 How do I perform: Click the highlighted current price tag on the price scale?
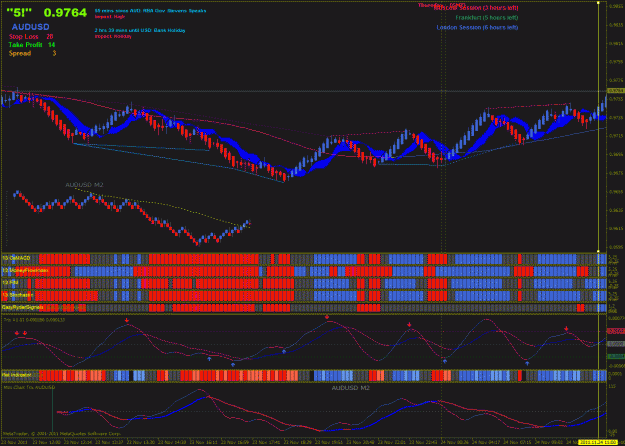tap(616, 91)
